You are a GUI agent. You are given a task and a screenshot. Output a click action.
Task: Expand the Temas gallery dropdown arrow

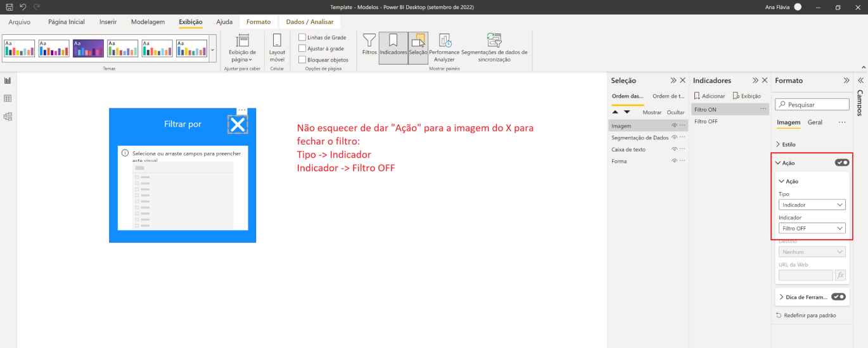213,49
